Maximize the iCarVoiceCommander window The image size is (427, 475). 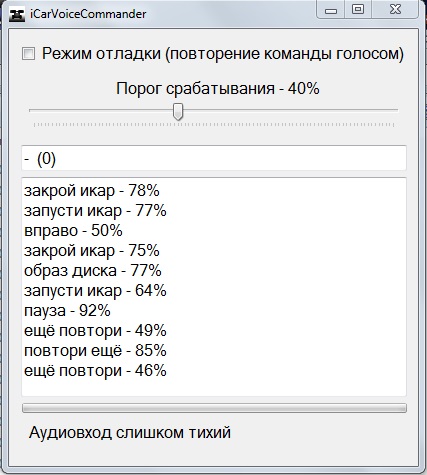point(358,9)
